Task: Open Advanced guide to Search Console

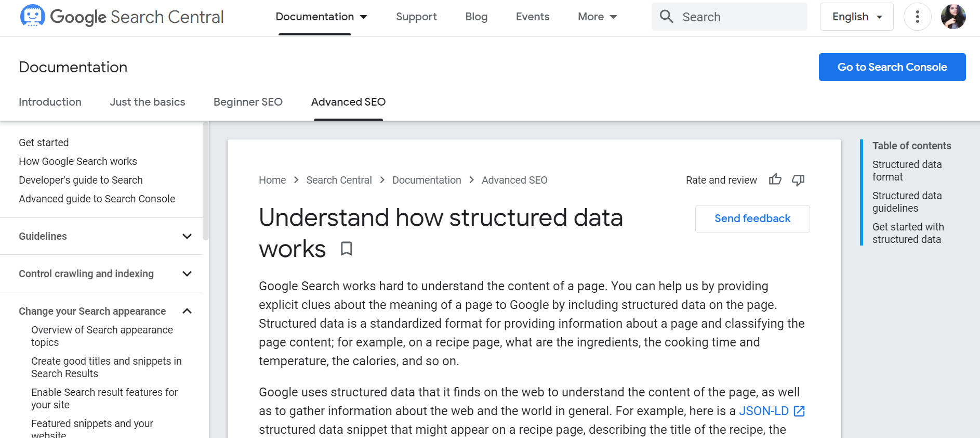Action: [97, 199]
